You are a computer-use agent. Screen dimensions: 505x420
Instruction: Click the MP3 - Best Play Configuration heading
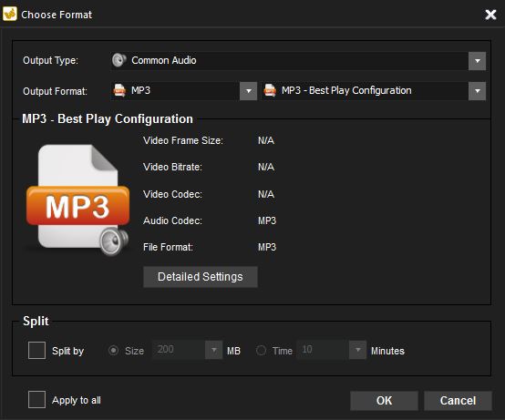coord(108,119)
